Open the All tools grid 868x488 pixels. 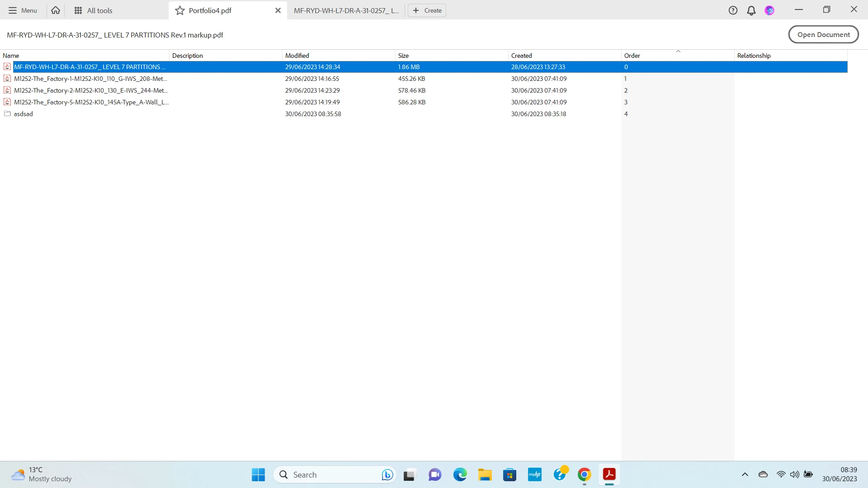pyautogui.click(x=93, y=10)
